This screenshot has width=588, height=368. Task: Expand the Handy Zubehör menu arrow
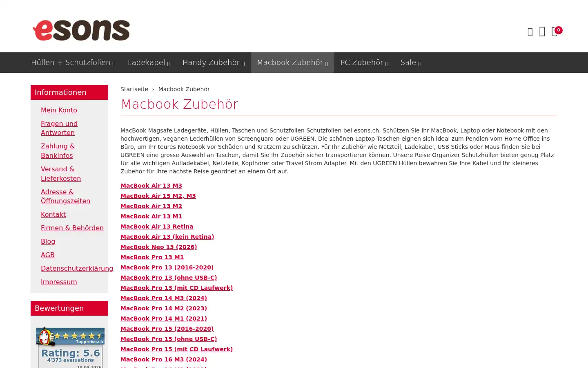point(243,63)
